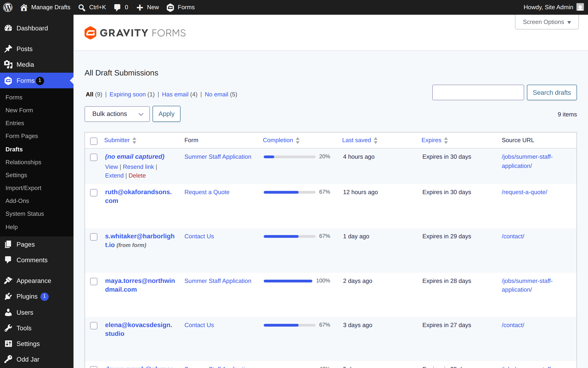Open the Ctrl+K search magnifier icon
Screen dimensions: 588x368
(x=82, y=8)
